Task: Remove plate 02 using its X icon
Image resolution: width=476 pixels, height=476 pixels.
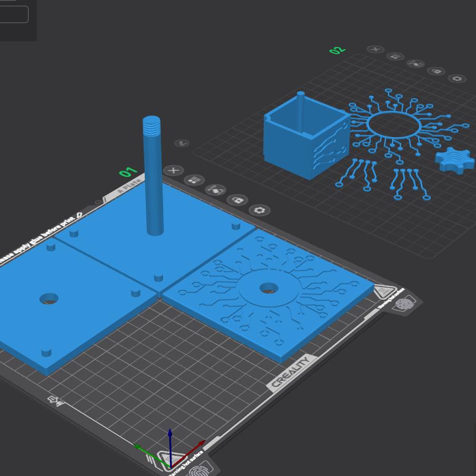Action: click(x=375, y=49)
